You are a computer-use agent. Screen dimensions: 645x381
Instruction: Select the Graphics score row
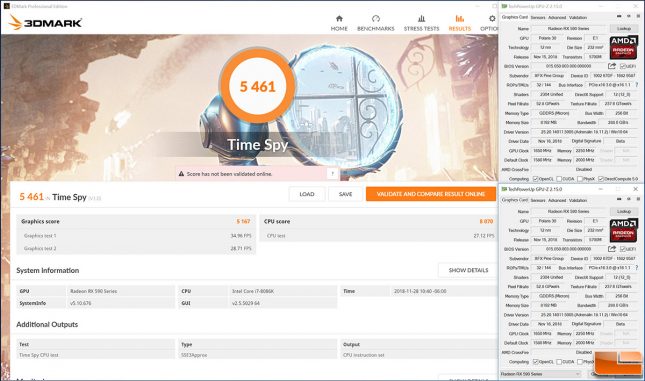click(x=136, y=221)
